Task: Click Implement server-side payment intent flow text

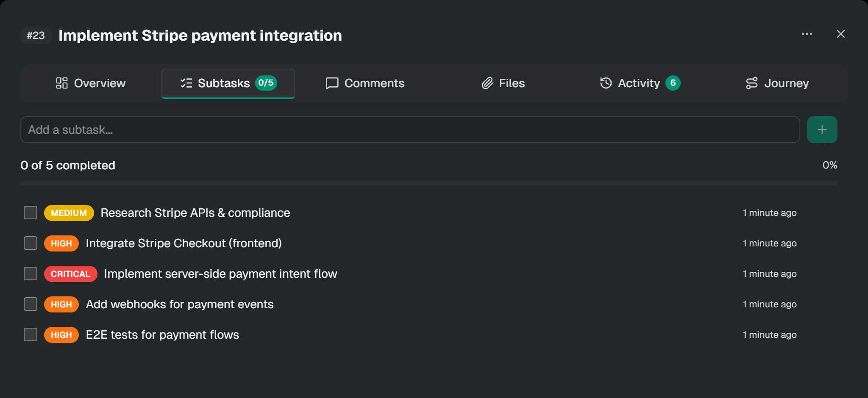Action: 220,274
